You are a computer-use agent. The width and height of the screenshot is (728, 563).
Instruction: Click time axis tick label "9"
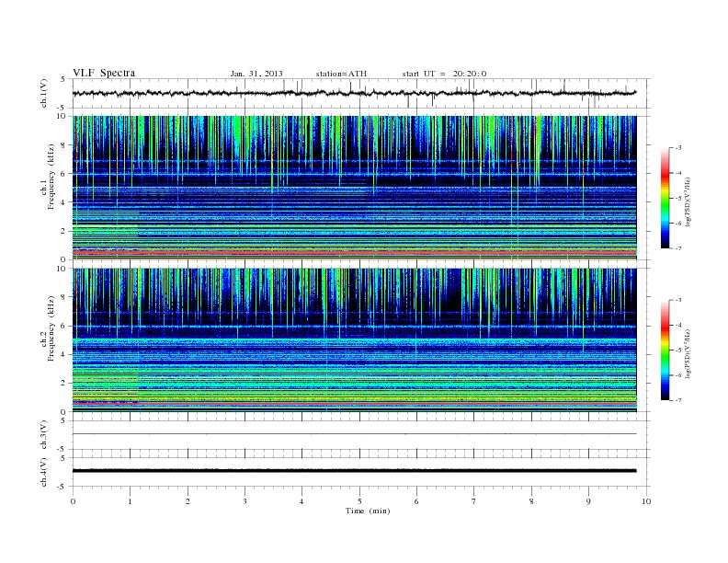[x=588, y=501]
